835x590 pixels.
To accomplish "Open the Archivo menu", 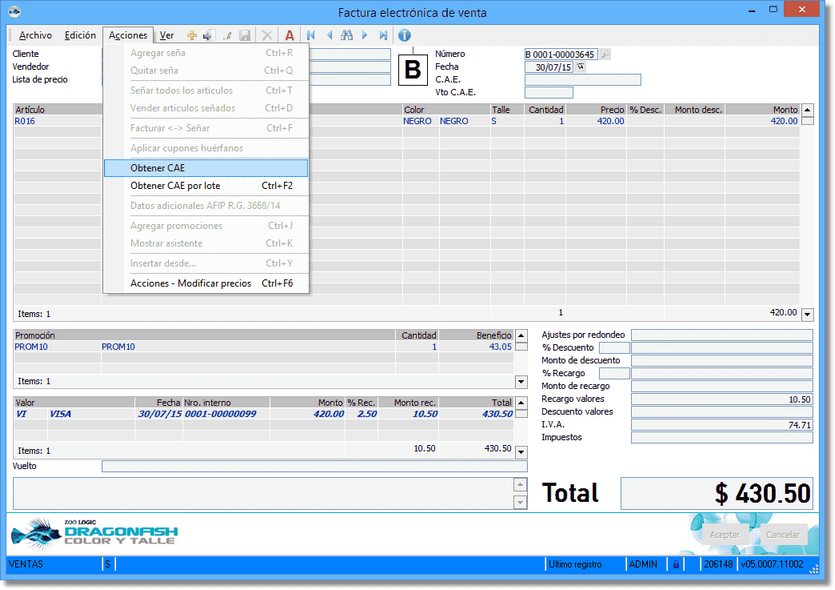I will click(35, 35).
